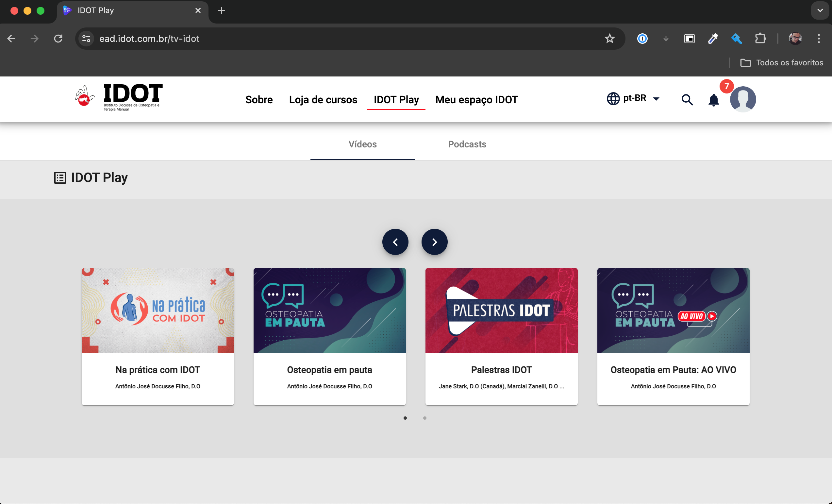
Task: Select second carousel page dot
Action: (425, 418)
